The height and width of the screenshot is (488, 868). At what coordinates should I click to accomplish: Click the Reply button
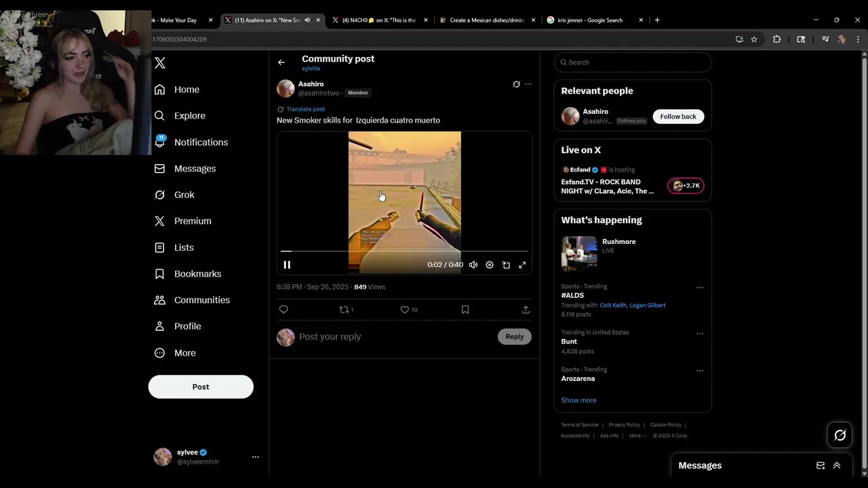[515, 337]
